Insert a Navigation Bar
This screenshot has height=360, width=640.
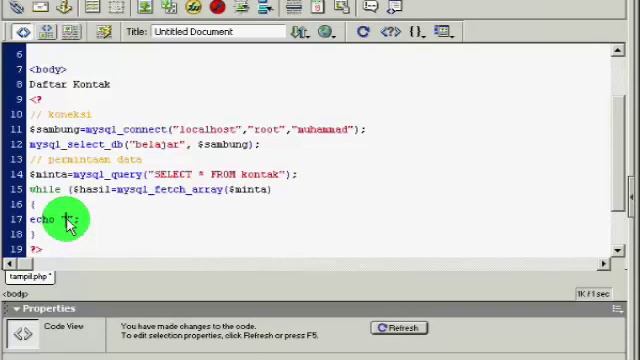(265, 7)
